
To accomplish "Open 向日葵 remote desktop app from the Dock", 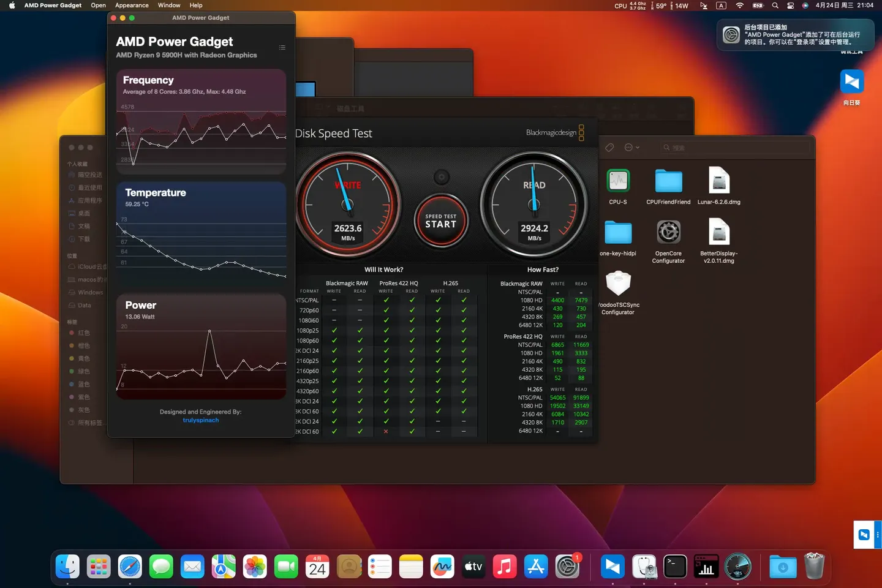I will pos(612,567).
